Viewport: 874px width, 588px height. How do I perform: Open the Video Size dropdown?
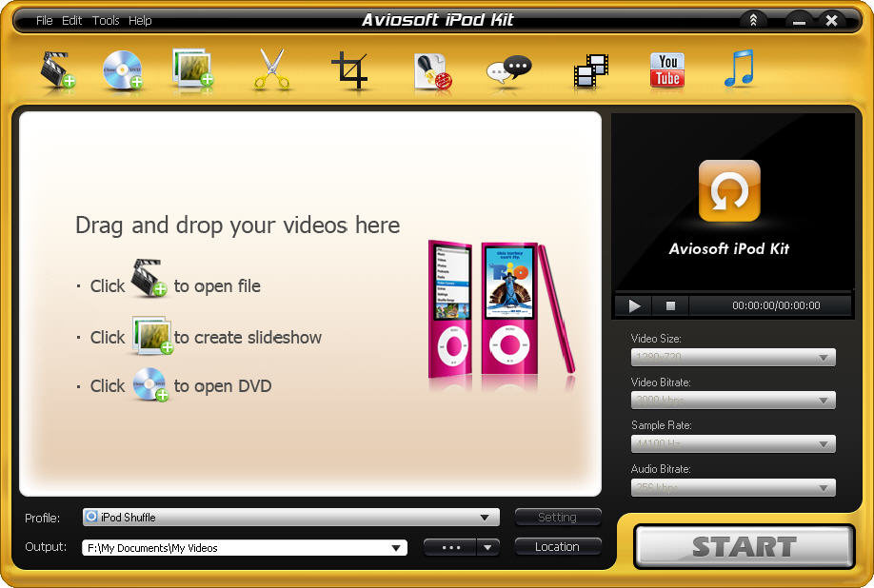coord(733,357)
